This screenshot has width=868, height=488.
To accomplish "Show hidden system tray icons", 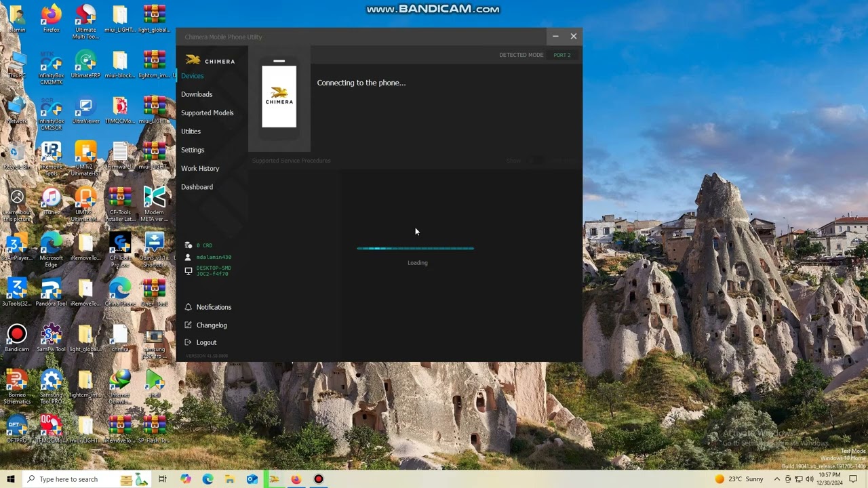I will tap(777, 479).
